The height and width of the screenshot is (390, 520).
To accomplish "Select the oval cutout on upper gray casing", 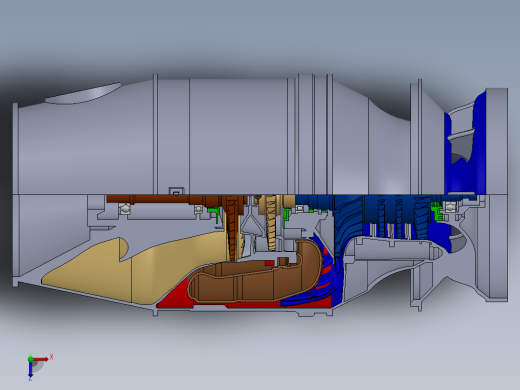I will pyautogui.click(x=83, y=93).
